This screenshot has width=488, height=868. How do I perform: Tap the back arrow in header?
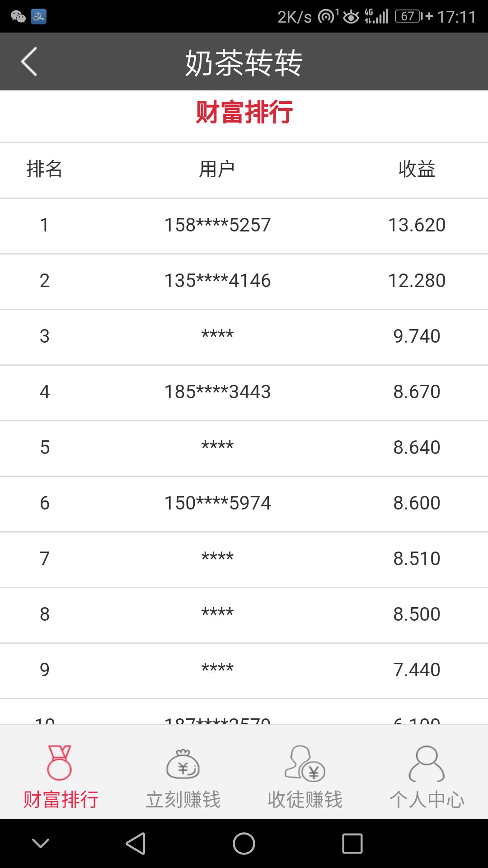point(29,62)
